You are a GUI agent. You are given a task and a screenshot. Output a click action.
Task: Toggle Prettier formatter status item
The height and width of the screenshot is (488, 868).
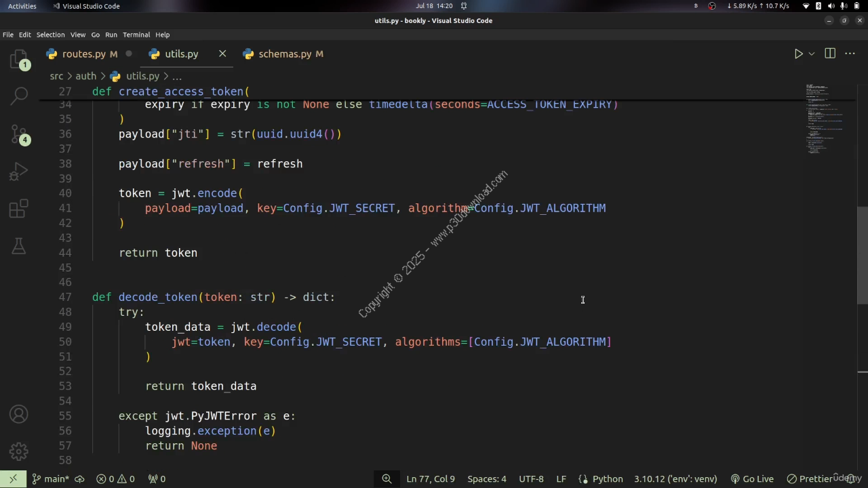[x=818, y=479]
